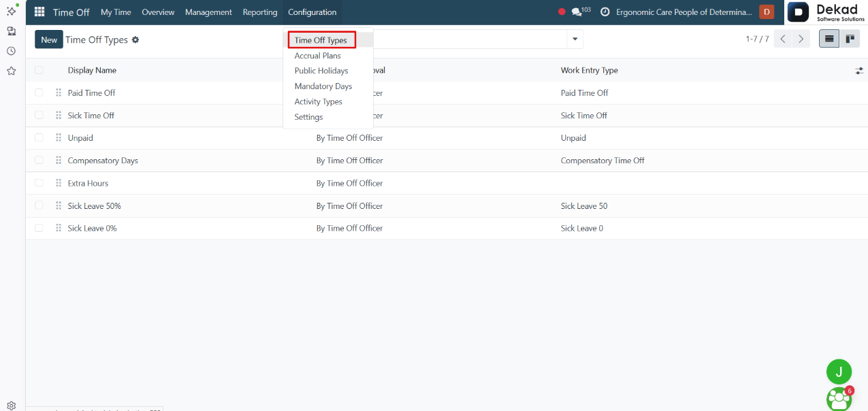Grab the drag handle of Extra Hours
This screenshot has width=868, height=411.
click(x=59, y=183)
